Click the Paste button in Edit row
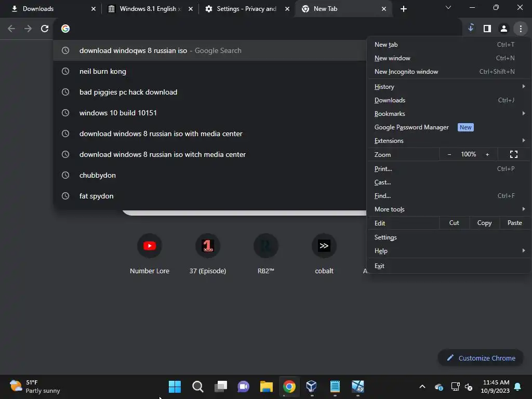Screen dimensions: 532x399 (515, 223)
